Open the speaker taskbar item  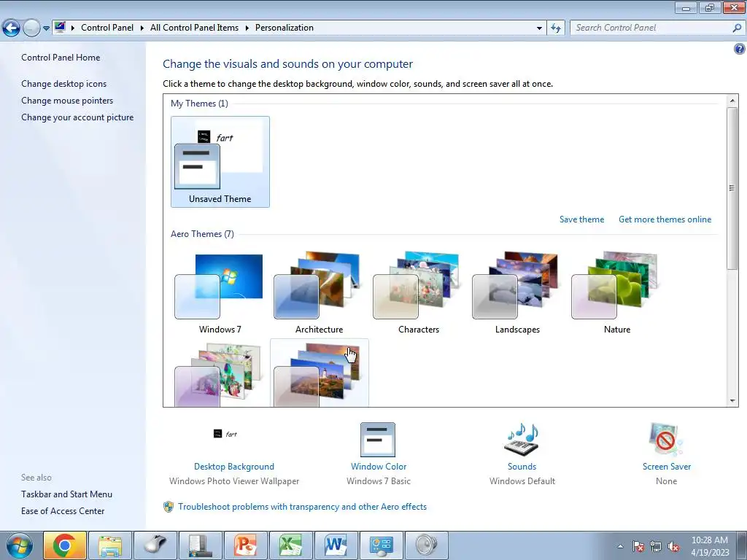point(427,545)
